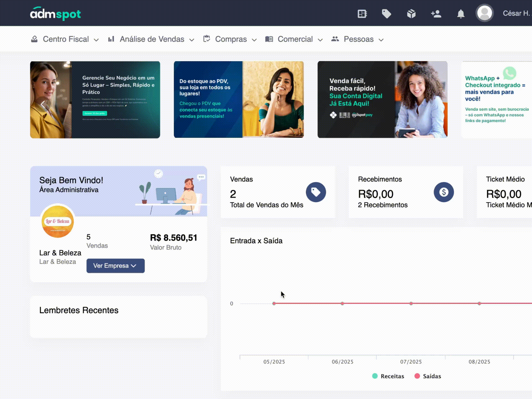Open the products package icon in top bar
532x399 pixels.
pos(411,13)
